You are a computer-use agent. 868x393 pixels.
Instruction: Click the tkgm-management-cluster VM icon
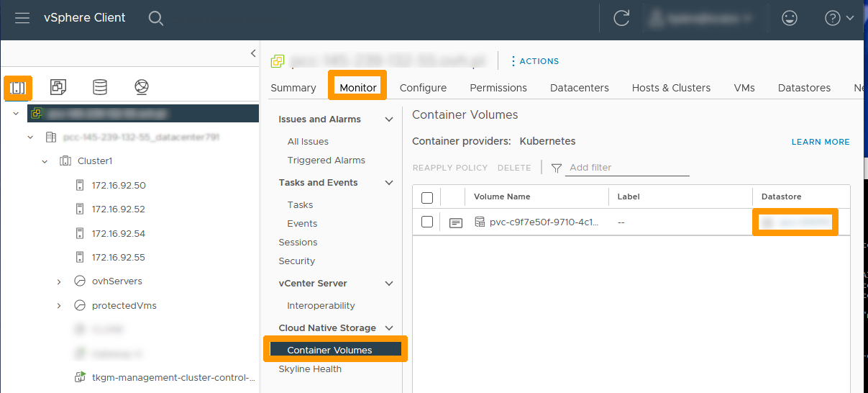click(80, 377)
